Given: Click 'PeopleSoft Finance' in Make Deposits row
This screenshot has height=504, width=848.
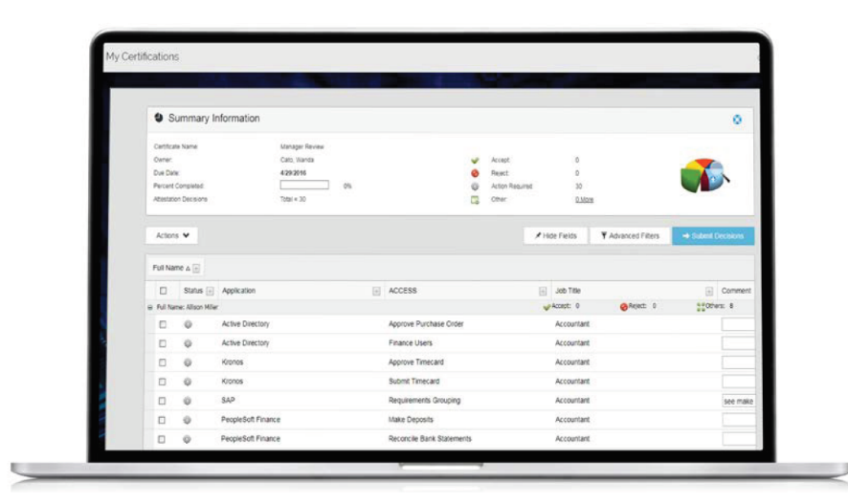Looking at the screenshot, I should pos(251,420).
